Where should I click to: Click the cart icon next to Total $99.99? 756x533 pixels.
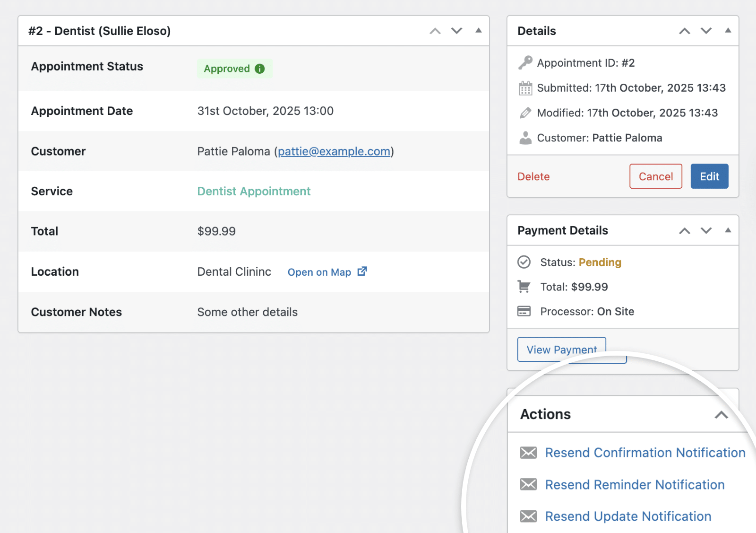pos(524,287)
